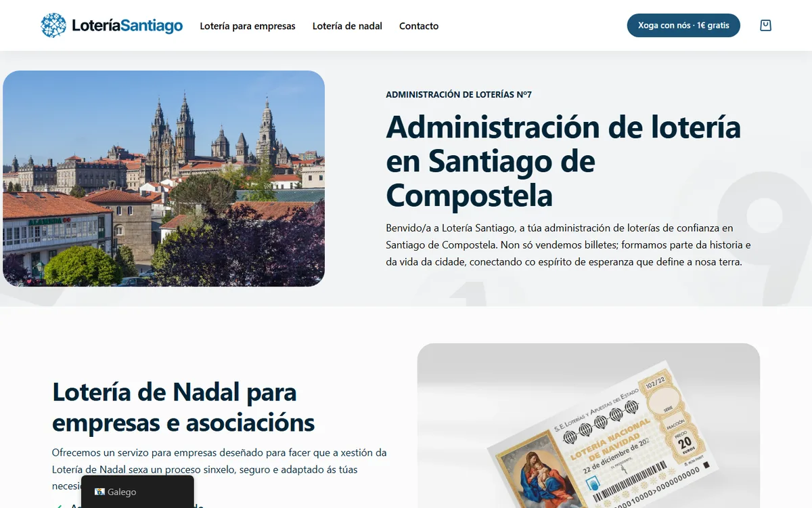
Task: Open the Contacto page
Action: click(419, 26)
